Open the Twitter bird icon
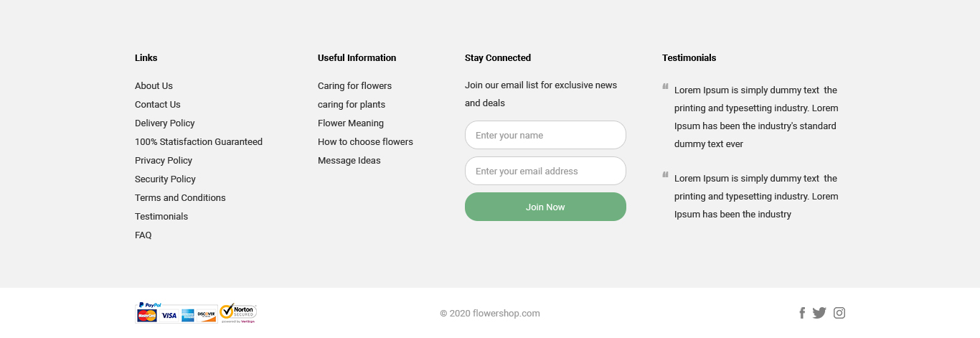The height and width of the screenshot is (338, 980). [x=819, y=313]
